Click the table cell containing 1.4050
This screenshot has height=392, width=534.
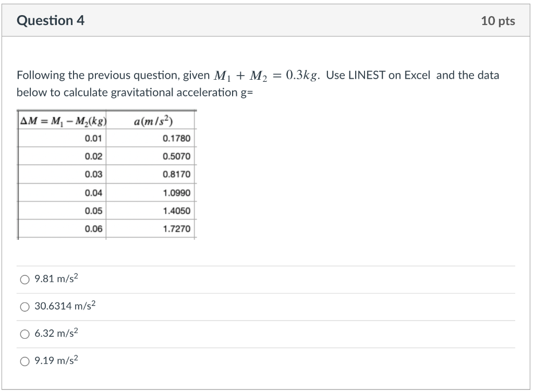click(x=177, y=211)
